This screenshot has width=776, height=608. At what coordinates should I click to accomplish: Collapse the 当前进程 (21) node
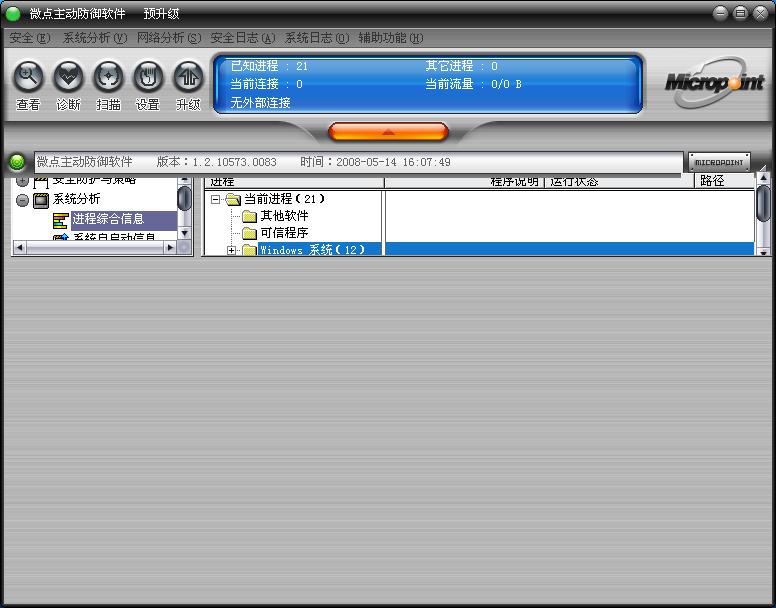click(215, 199)
